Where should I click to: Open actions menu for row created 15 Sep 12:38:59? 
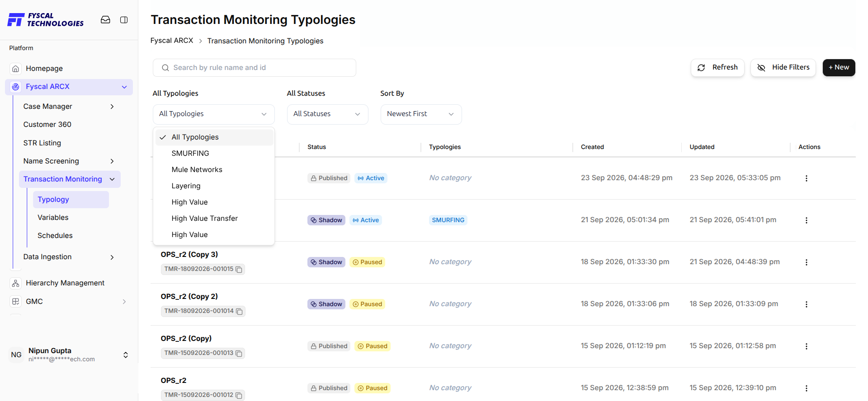pos(806,388)
